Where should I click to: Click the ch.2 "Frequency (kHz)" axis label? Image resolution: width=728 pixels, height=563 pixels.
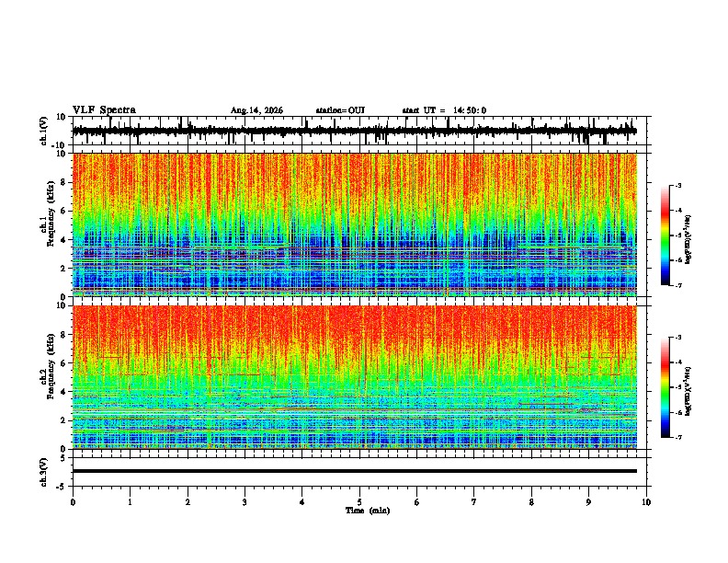(51, 365)
